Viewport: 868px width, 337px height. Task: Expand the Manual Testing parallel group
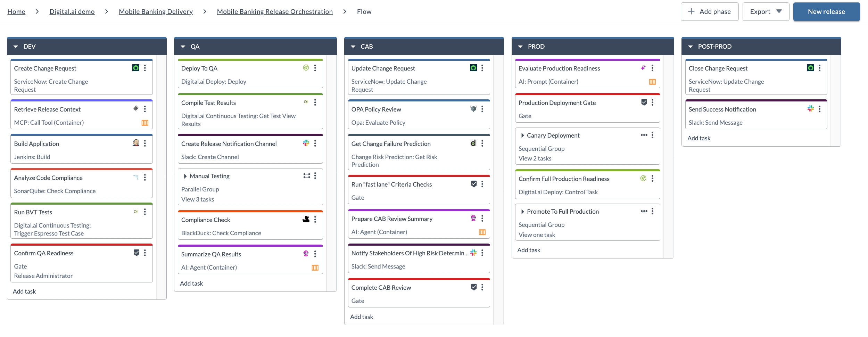[x=185, y=176]
